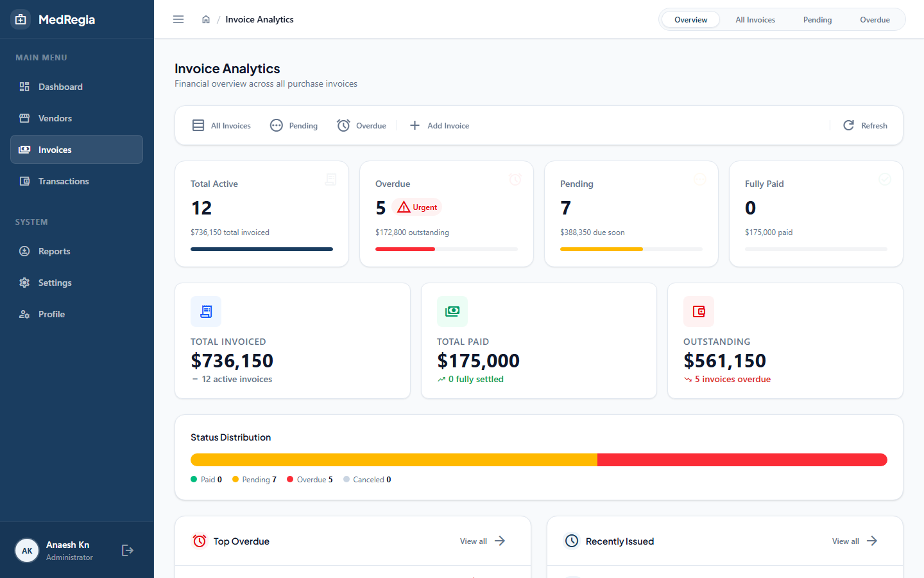Screen dimensions: 924x578
Task: Click the Total Paid green cash icon
Action: click(x=452, y=311)
